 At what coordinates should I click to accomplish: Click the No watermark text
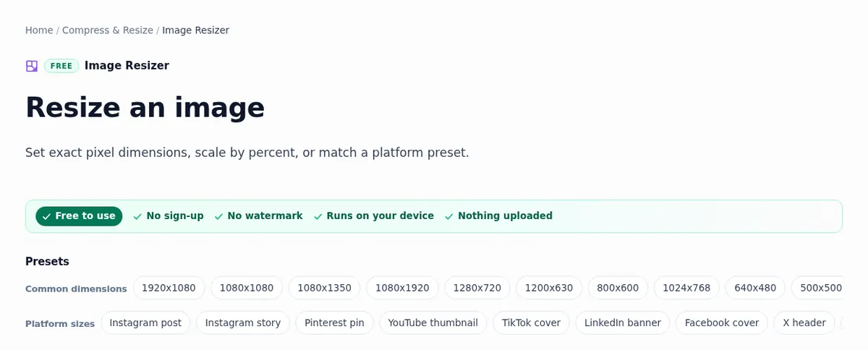265,216
